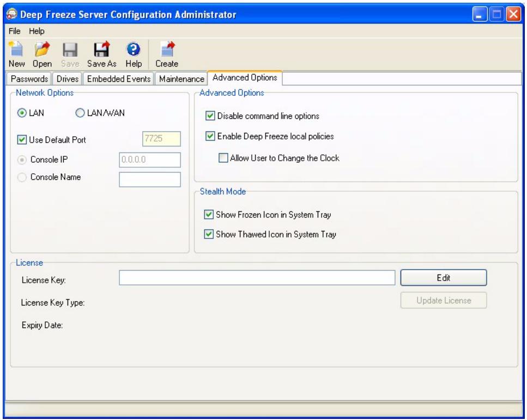Screen dimensions: 527x420
Task: Switch to the Passwords tab
Action: click(29, 79)
